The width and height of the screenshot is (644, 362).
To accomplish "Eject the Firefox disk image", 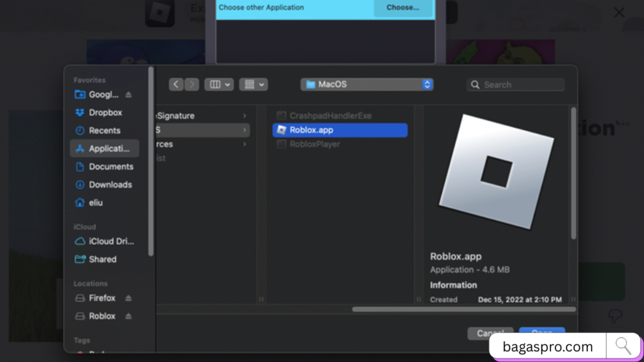I will 128,298.
